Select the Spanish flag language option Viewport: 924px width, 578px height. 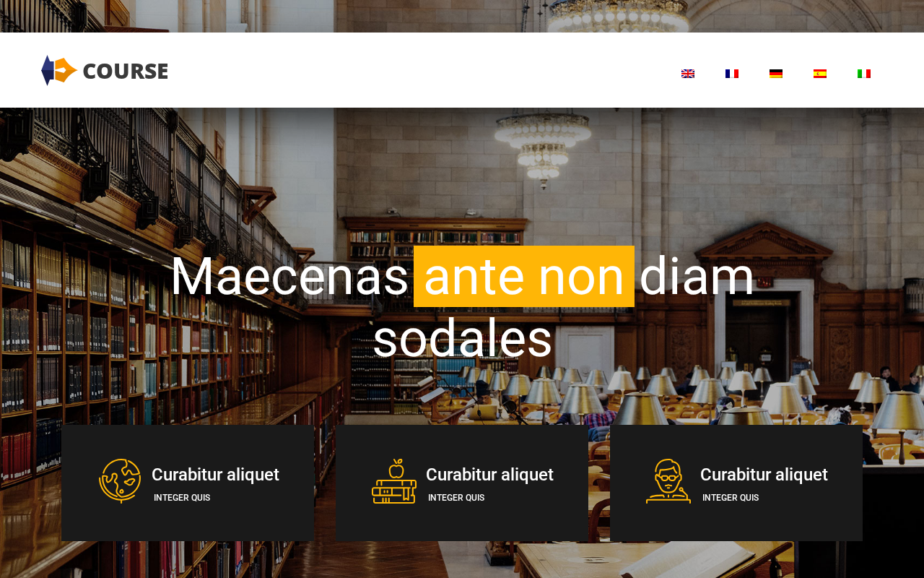(820, 74)
